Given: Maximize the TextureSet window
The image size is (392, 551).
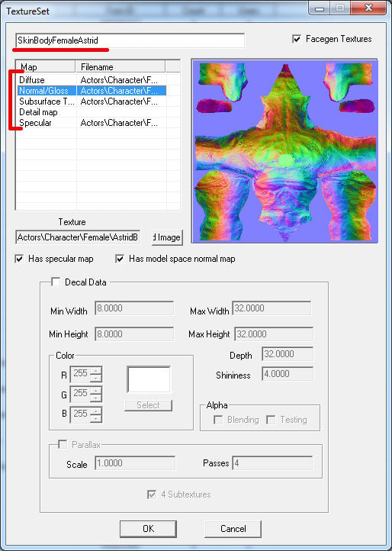Looking at the screenshot, I should point(340,8).
